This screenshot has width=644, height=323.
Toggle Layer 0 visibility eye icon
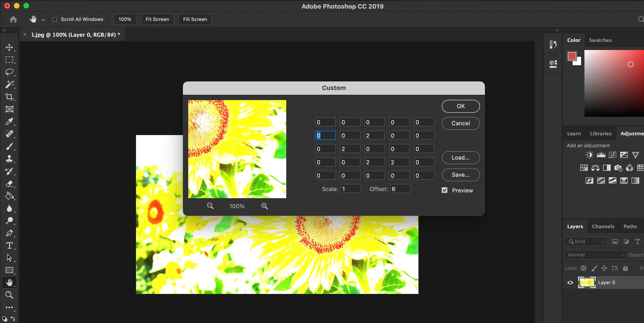[x=570, y=282]
